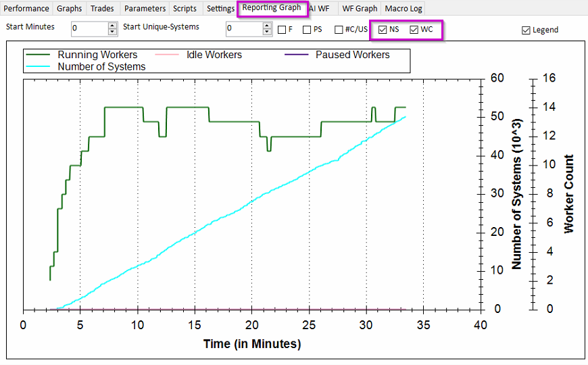588x365 pixels.
Task: Switch to the WF Graph tab
Action: click(x=359, y=9)
